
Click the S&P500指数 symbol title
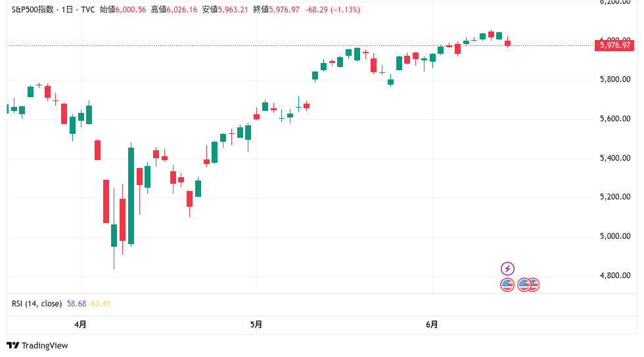pyautogui.click(x=32, y=9)
